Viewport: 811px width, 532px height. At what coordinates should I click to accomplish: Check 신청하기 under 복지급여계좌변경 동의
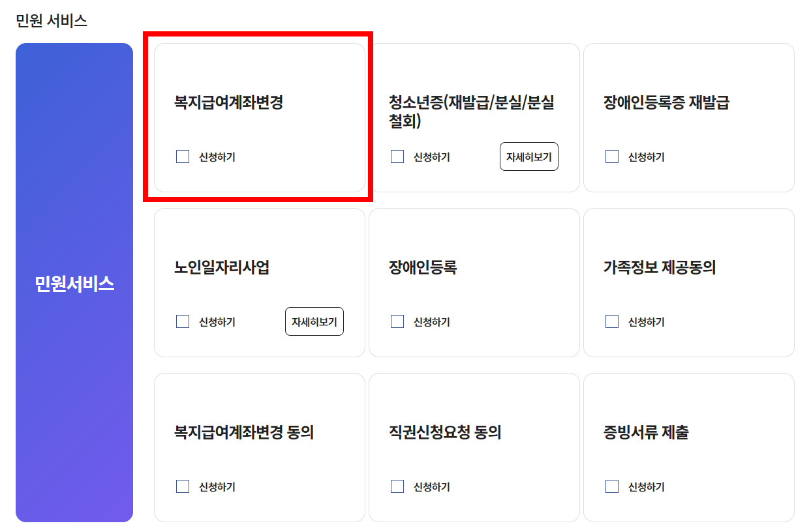pyautogui.click(x=183, y=486)
